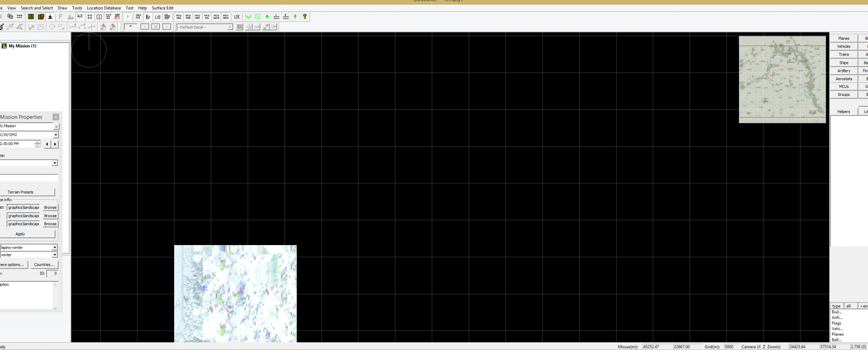
Task: Open the Search and Select menu
Action: pos(37,8)
